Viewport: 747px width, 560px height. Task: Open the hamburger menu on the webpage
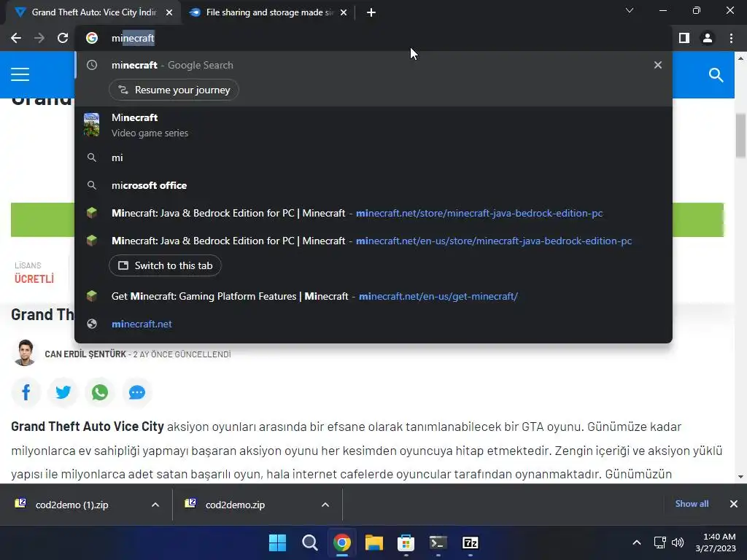click(20, 75)
